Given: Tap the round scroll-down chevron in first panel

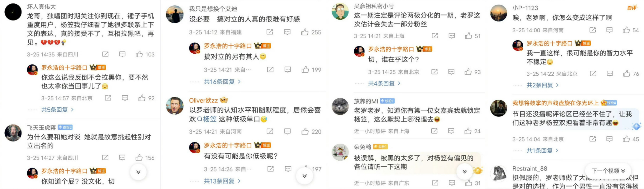Looking at the screenshot, I should [138, 172].
